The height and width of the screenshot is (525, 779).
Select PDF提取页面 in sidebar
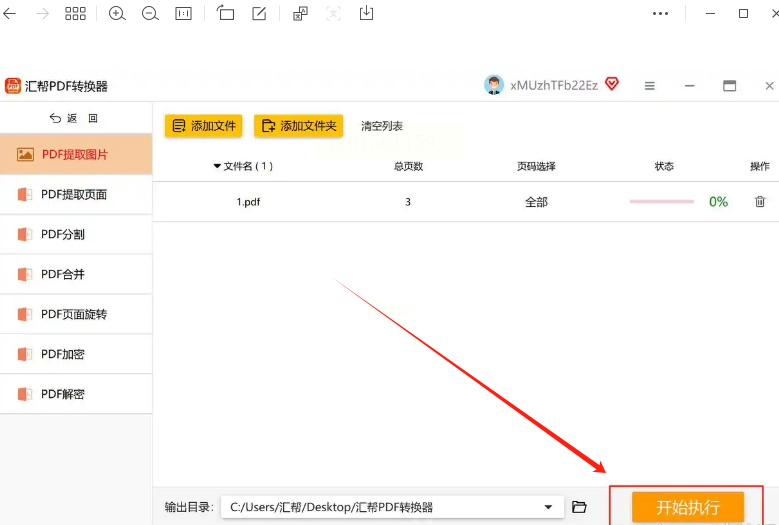pyautogui.click(x=76, y=195)
